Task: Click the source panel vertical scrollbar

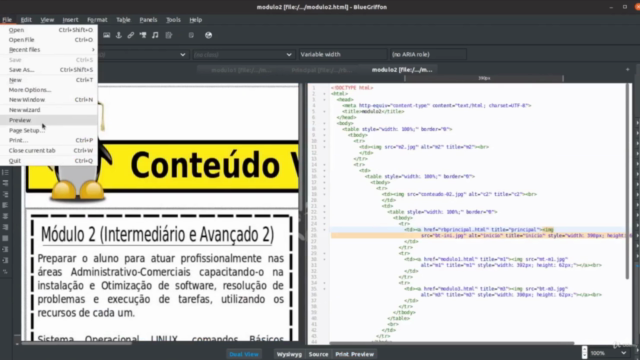Action: tap(627, 182)
